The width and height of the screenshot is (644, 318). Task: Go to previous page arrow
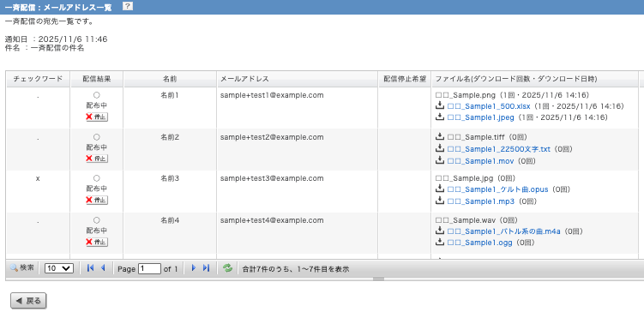(103, 268)
